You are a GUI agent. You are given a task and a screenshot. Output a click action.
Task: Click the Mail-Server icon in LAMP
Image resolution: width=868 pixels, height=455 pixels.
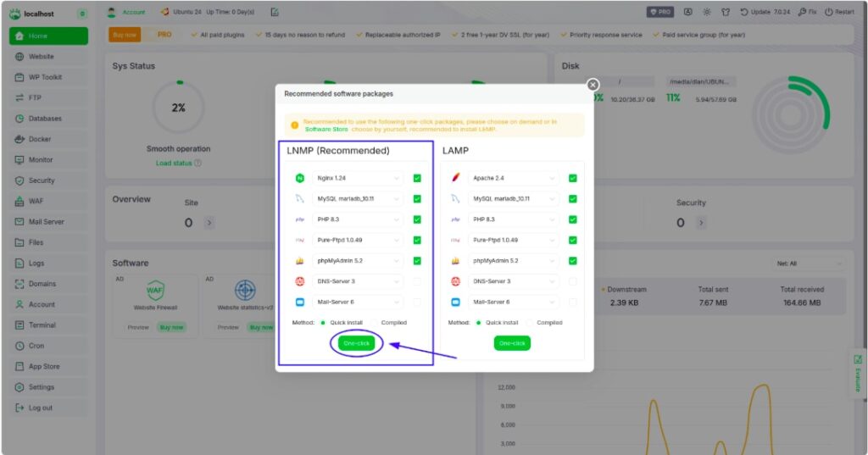pos(455,302)
